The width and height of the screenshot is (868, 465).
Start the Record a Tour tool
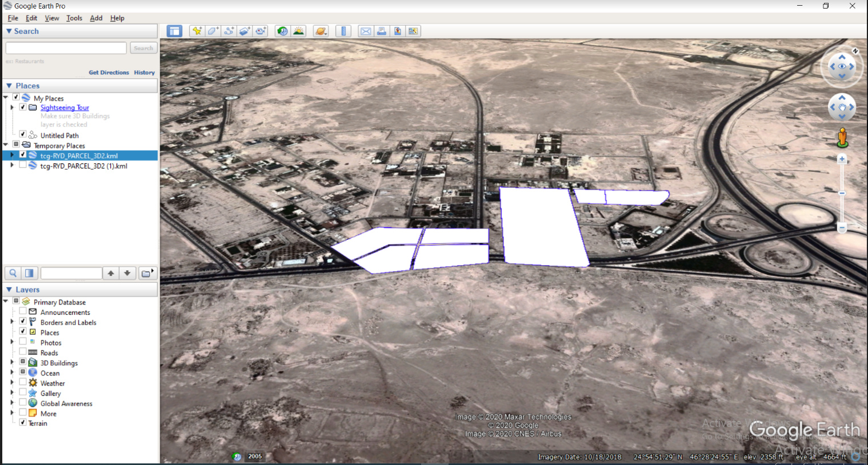point(261,31)
